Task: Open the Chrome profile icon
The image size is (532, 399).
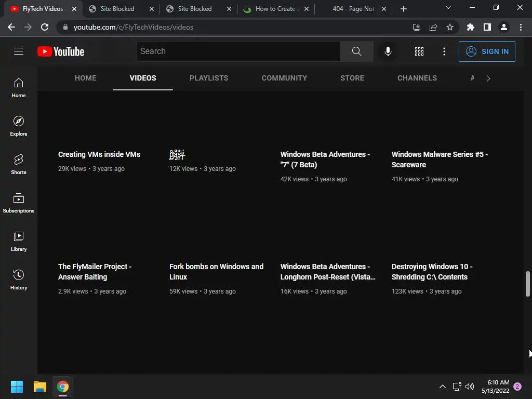Action: 504,27
